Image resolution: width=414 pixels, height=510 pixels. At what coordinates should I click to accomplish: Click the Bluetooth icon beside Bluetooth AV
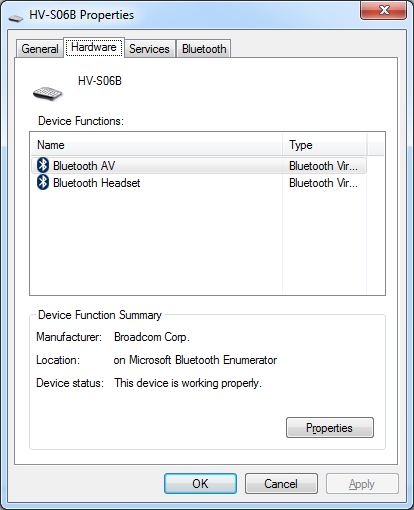click(x=43, y=165)
